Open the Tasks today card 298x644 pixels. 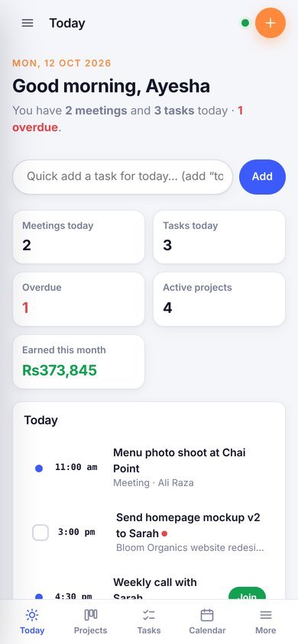click(219, 237)
